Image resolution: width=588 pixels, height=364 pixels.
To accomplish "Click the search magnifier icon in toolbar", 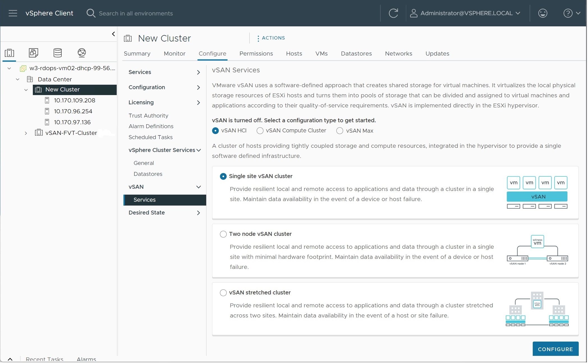I will (90, 13).
